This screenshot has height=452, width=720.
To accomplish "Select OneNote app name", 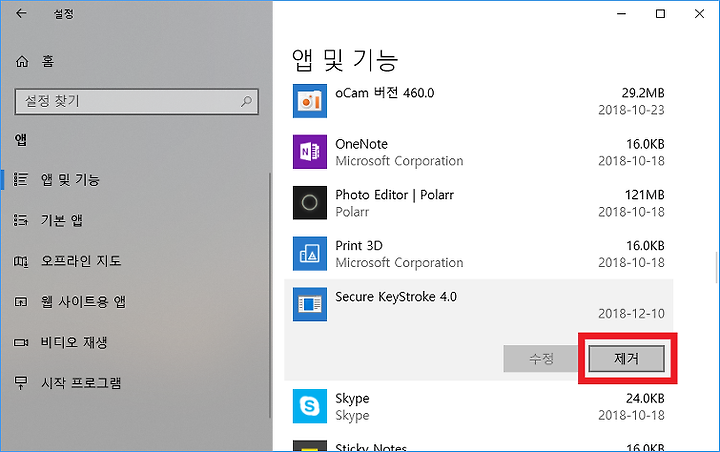I will coord(361,144).
